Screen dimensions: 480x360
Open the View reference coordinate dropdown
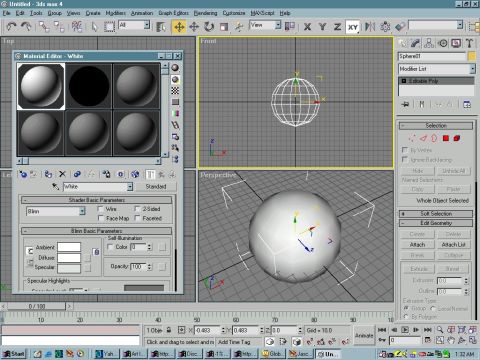pyautogui.click(x=278, y=25)
